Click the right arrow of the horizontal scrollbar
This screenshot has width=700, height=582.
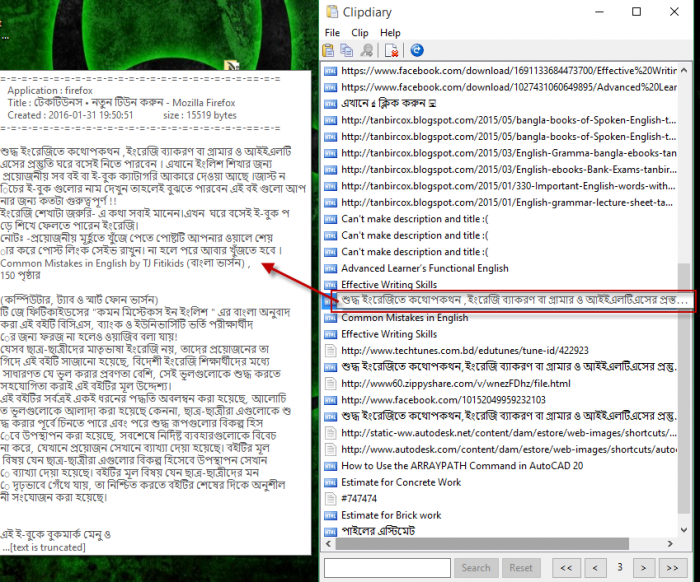pos(670,544)
